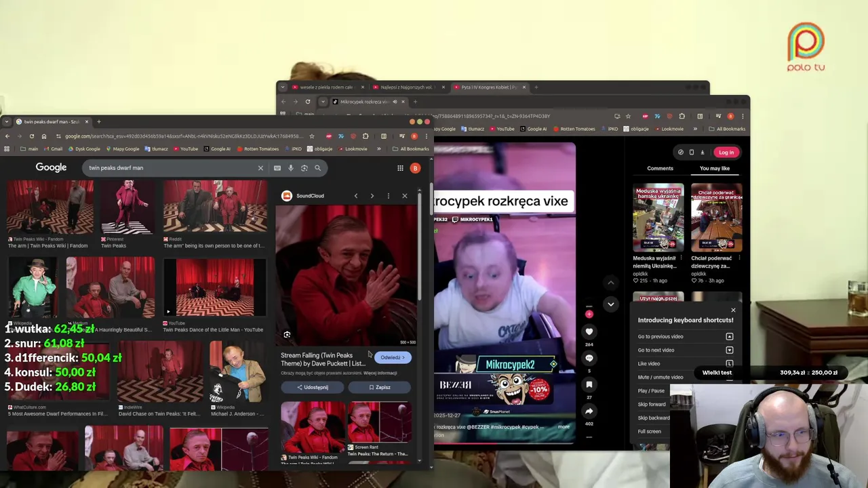Mute the Mikrocypek tab via its speaker icon

395,102
